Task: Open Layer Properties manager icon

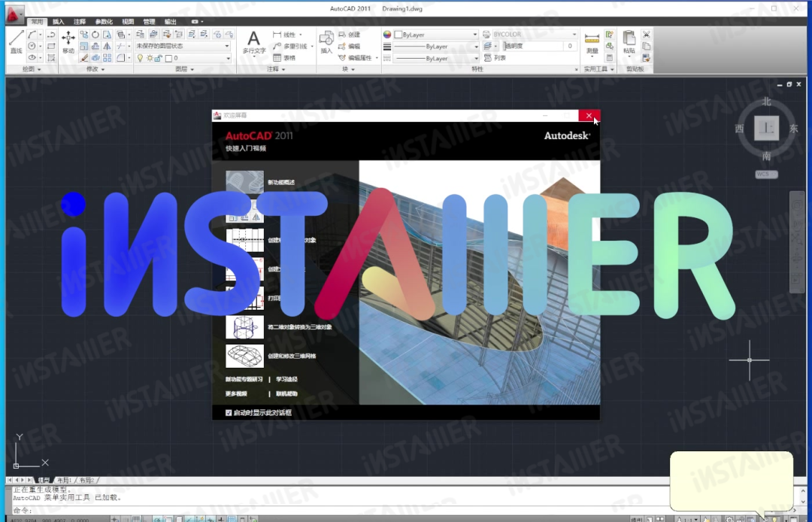Action: tap(141, 35)
